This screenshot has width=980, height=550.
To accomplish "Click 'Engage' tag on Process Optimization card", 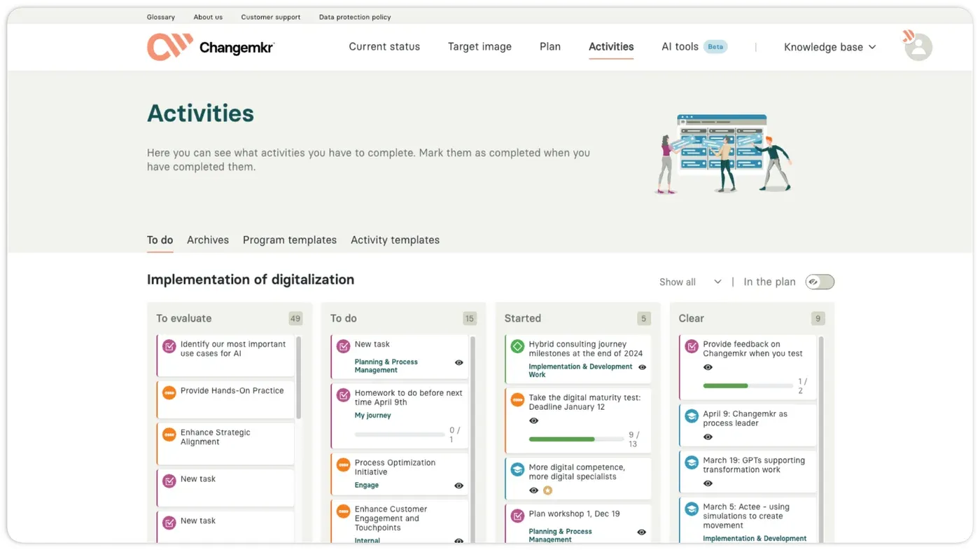I will tap(366, 485).
